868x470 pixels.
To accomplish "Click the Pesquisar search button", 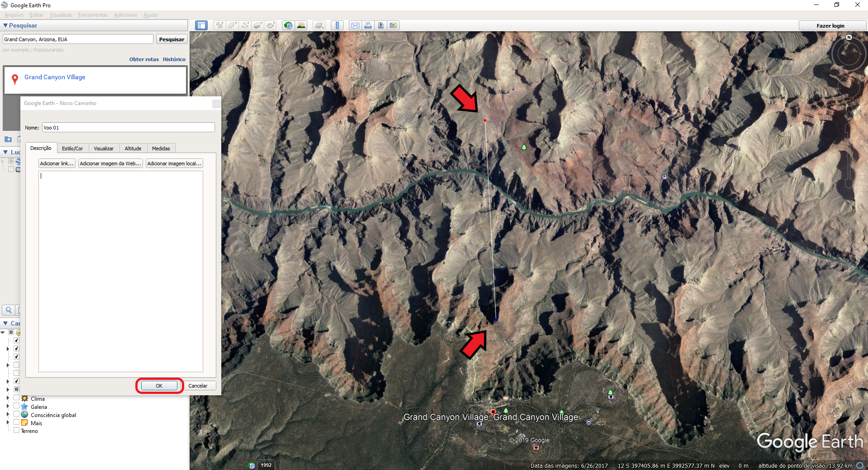I will 172,39.
